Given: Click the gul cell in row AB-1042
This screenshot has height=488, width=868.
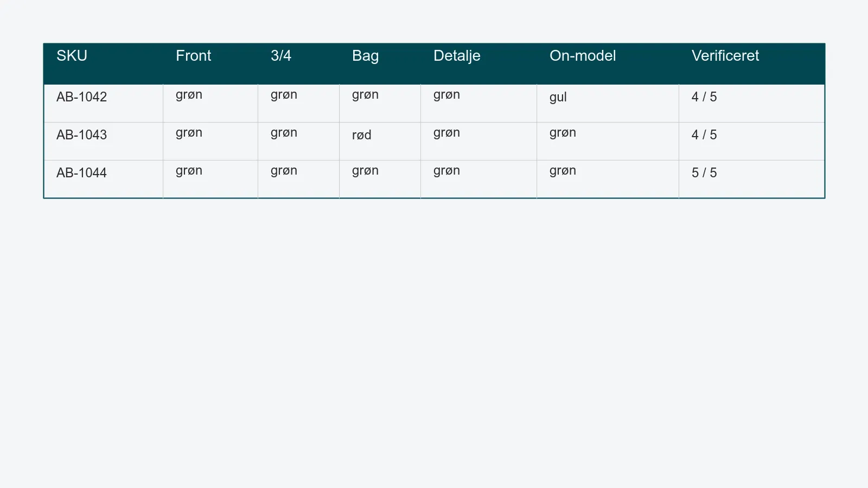Looking at the screenshot, I should (608, 103).
